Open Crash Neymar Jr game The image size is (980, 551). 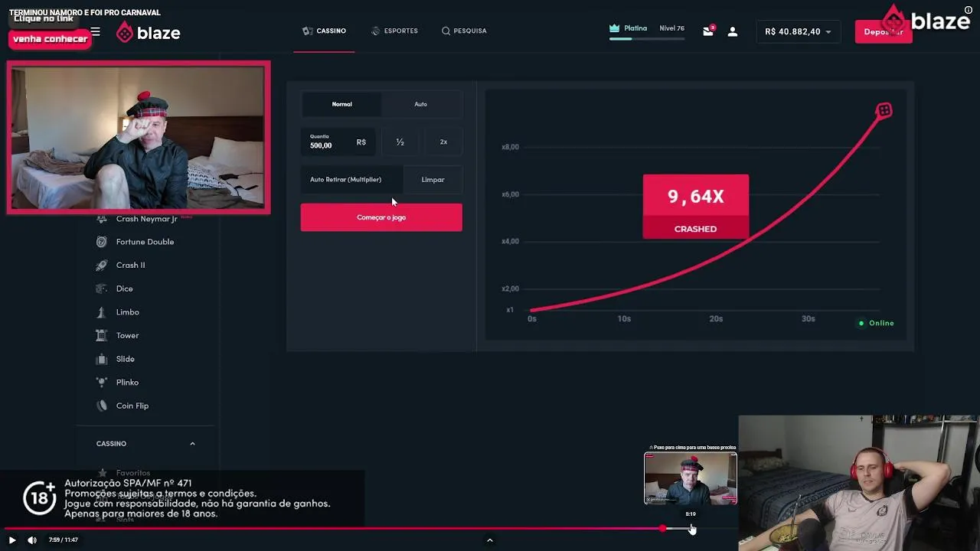coord(146,219)
